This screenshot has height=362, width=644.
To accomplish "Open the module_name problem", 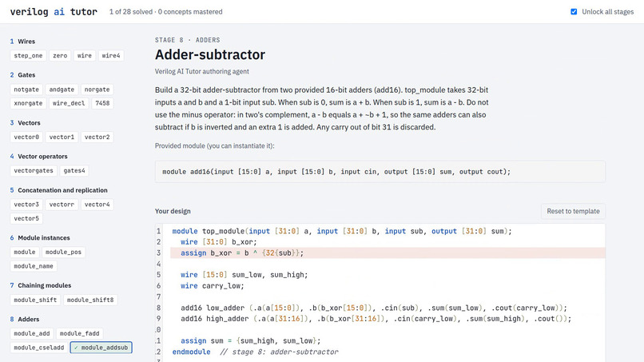I will pos(34,266).
